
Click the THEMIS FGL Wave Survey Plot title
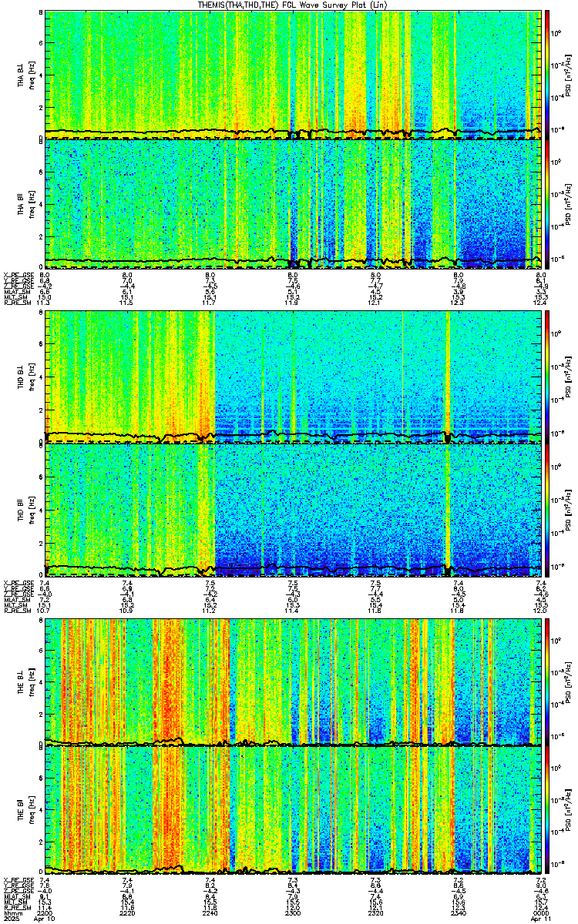[x=293, y=5]
